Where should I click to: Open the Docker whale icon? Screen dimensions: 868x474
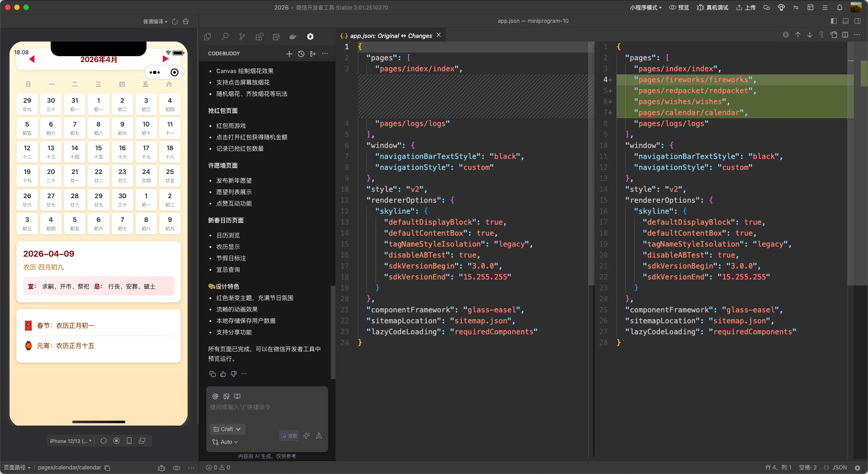[x=293, y=37]
